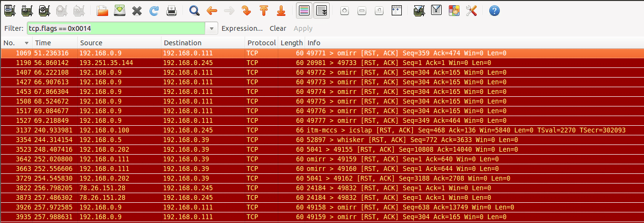Click the tcp.flags filter input field

115,28
